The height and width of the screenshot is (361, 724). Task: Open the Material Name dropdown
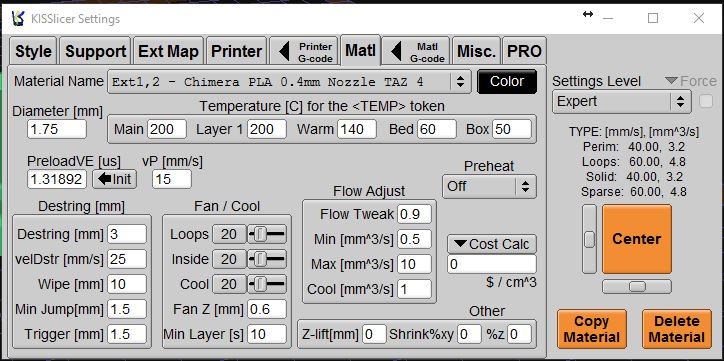290,82
